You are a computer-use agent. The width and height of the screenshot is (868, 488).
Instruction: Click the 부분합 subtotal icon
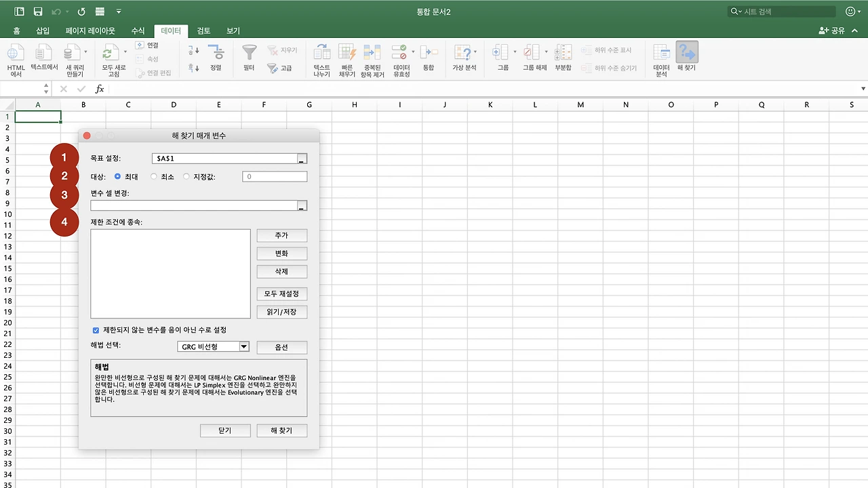563,53
